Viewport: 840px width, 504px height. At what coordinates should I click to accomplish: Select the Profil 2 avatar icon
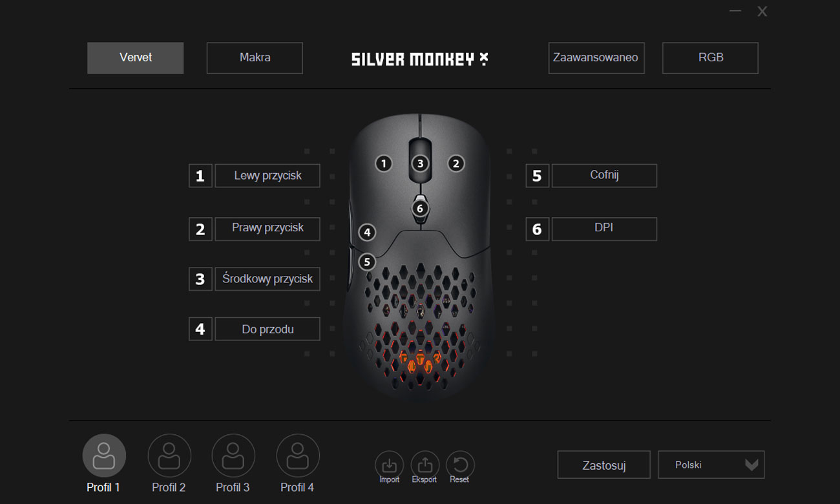tap(169, 456)
